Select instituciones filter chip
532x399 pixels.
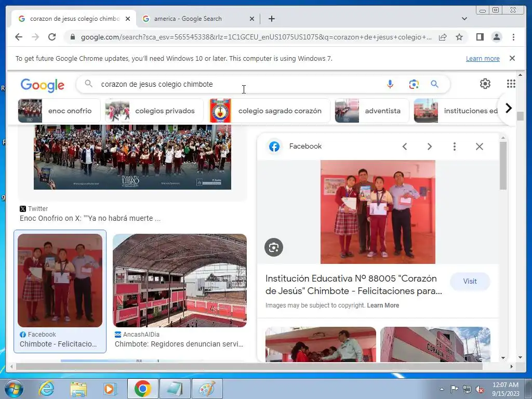(456, 111)
